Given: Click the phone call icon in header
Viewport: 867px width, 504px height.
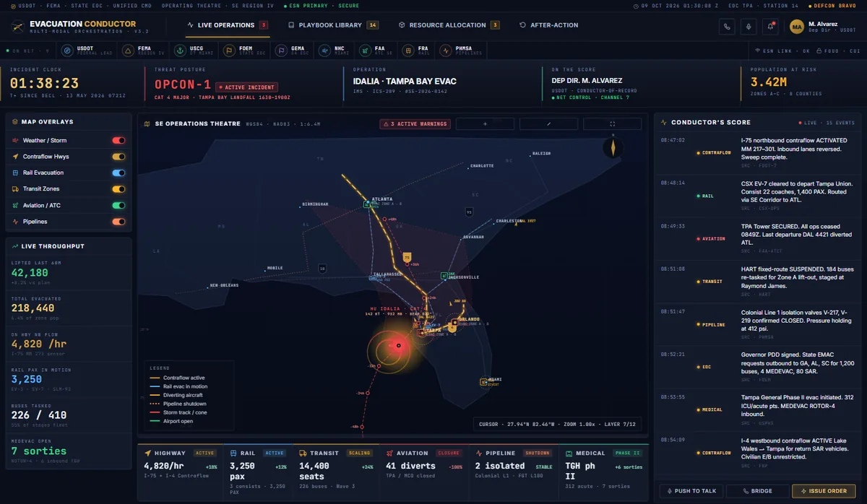Looking at the screenshot, I should pos(726,27).
